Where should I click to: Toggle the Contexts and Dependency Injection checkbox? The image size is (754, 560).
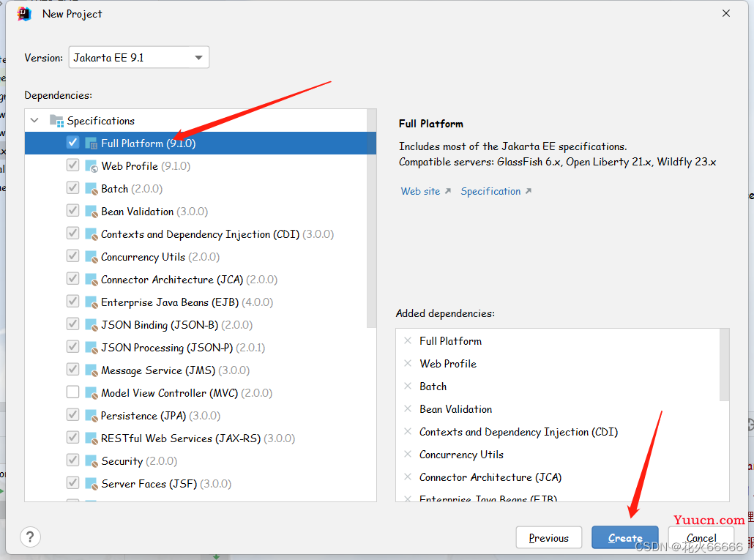pyautogui.click(x=72, y=234)
